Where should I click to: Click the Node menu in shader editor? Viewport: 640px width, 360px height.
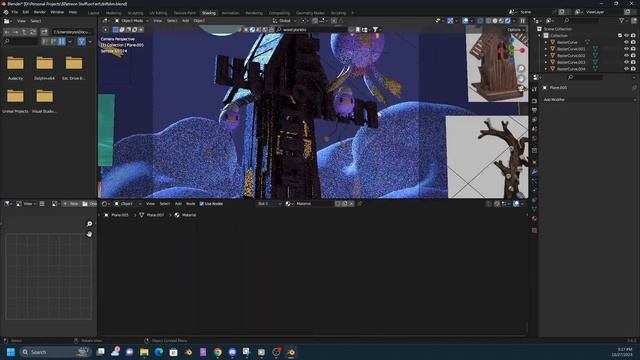pos(191,204)
